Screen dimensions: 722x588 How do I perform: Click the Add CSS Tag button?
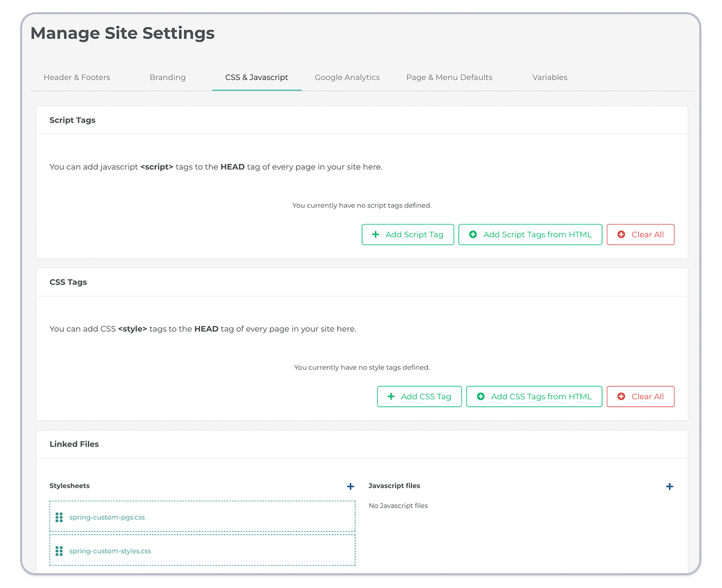tap(419, 397)
